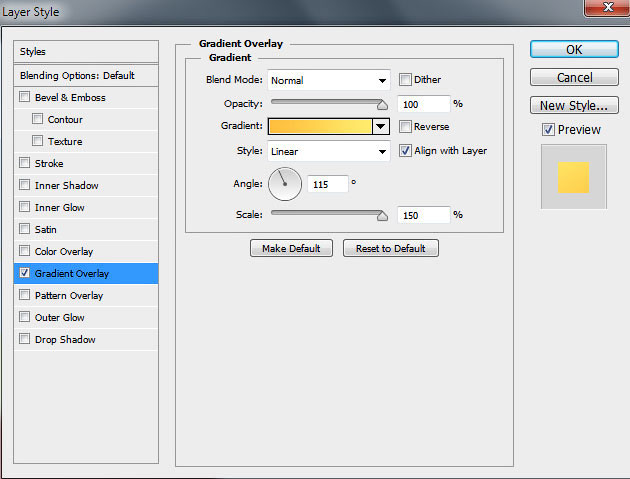The width and height of the screenshot is (630, 479).
Task: Click the Opacity value field
Action: (423, 104)
